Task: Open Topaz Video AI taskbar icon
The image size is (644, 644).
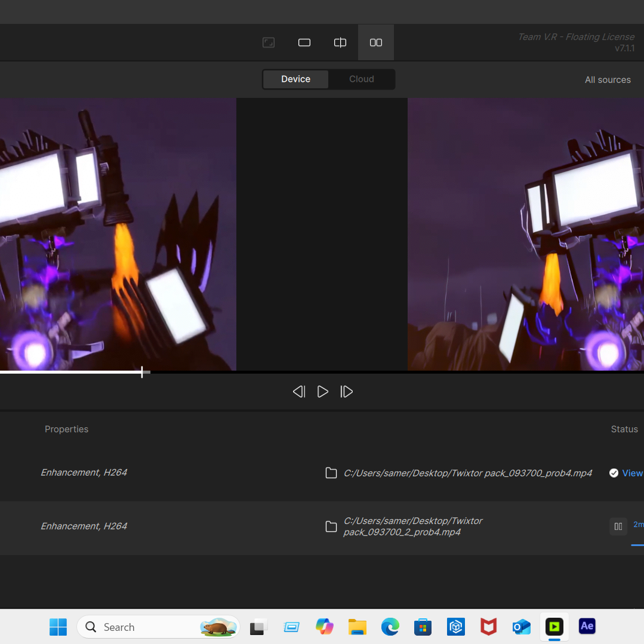Action: coord(554,627)
